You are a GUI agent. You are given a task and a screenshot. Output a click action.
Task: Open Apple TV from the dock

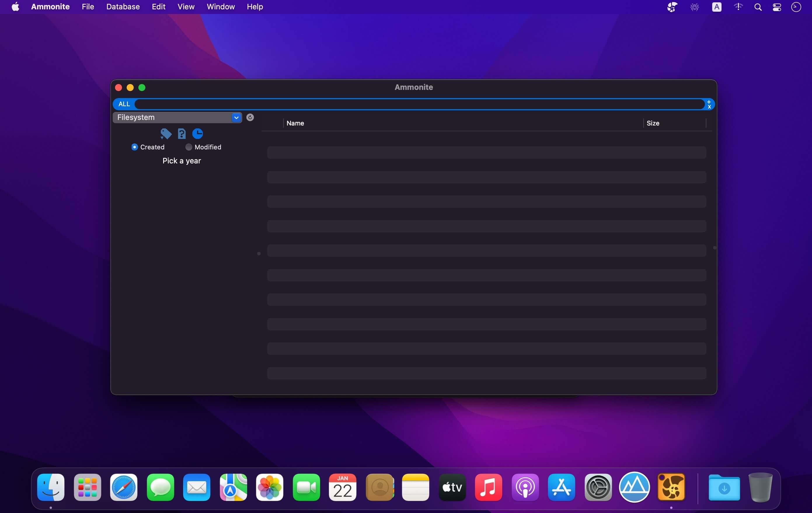point(452,487)
